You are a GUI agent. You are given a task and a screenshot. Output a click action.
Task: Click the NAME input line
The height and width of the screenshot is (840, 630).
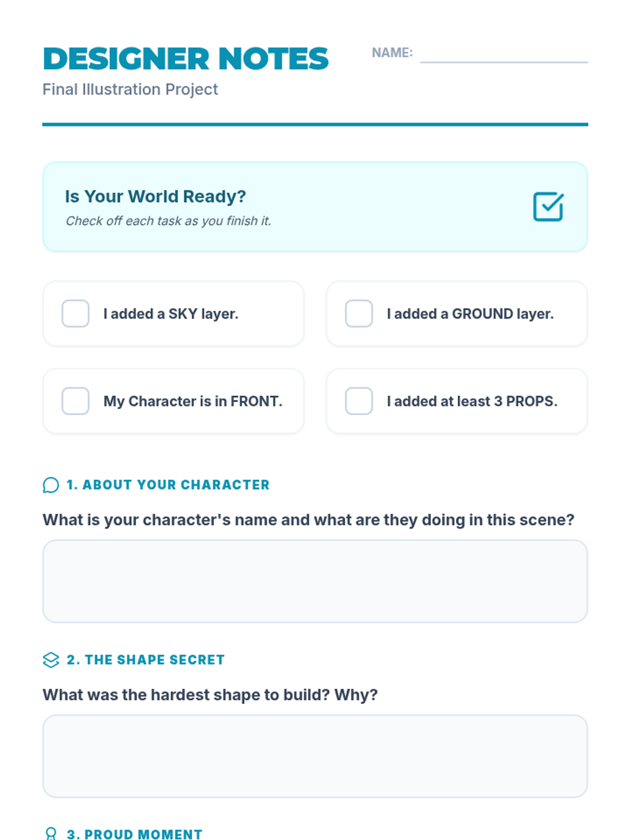pos(504,55)
